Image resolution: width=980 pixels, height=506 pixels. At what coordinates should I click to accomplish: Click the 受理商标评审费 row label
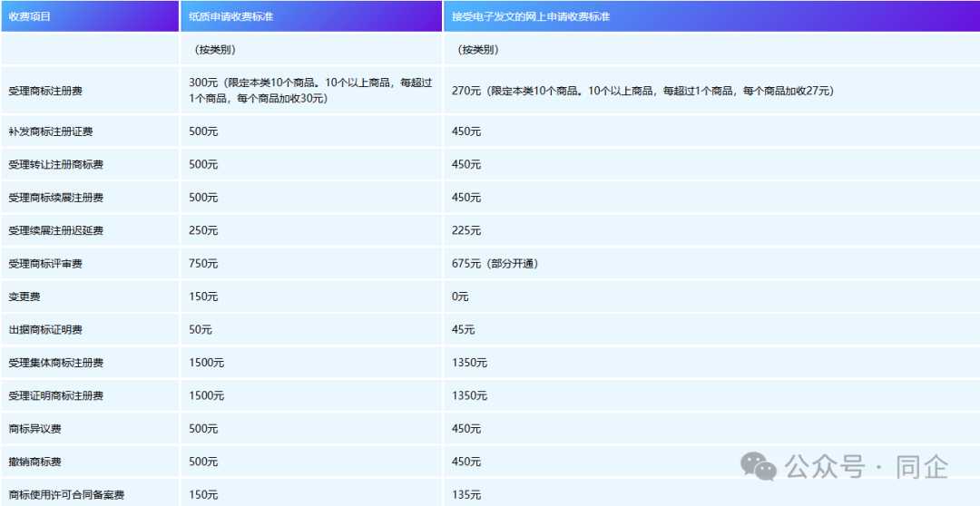[x=45, y=264]
